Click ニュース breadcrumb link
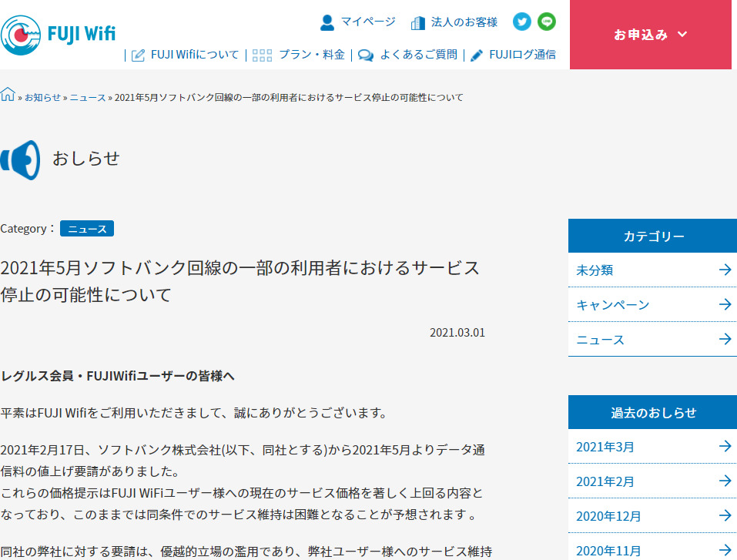This screenshot has height=560, width=737. pos(88,97)
